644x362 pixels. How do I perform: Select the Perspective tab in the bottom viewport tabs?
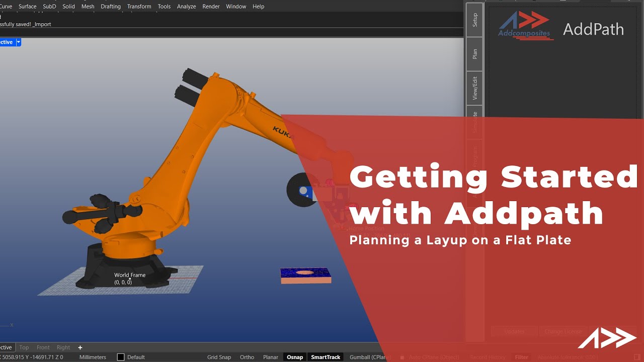tap(7, 347)
